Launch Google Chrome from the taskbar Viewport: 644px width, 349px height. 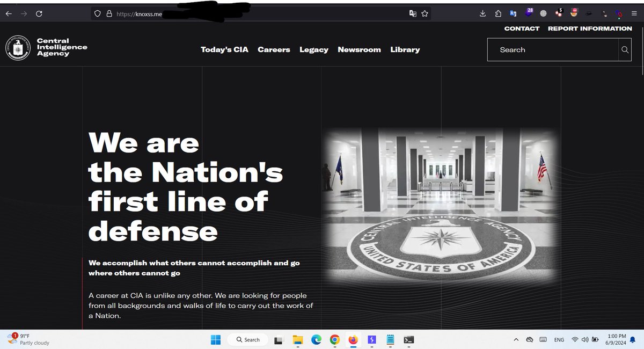coord(335,339)
